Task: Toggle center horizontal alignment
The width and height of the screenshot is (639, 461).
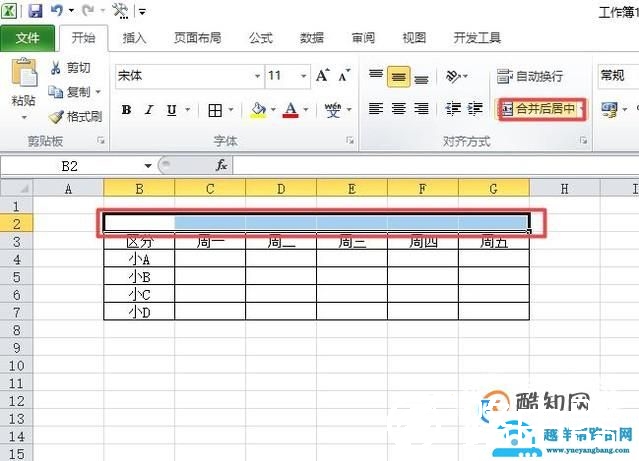Action: [399, 109]
